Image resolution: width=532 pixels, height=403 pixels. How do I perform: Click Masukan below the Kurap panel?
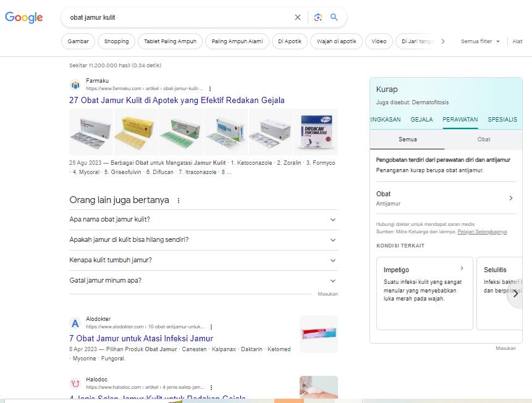pos(505,348)
